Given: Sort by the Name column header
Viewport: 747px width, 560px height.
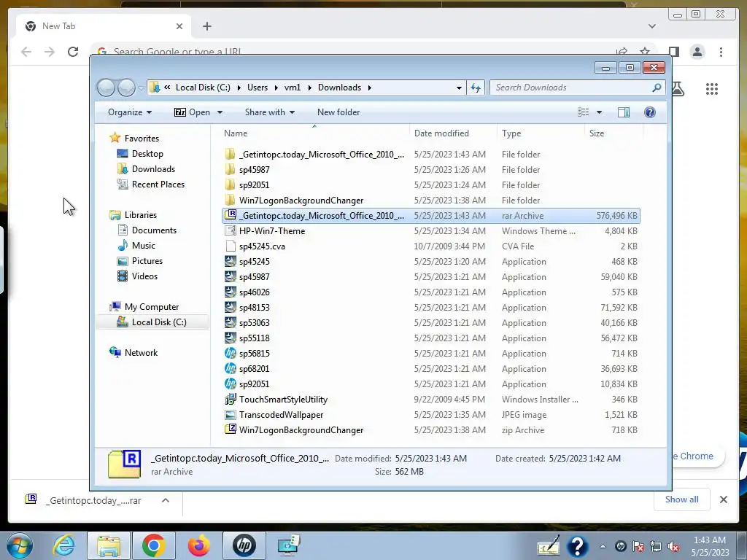Looking at the screenshot, I should [x=314, y=133].
